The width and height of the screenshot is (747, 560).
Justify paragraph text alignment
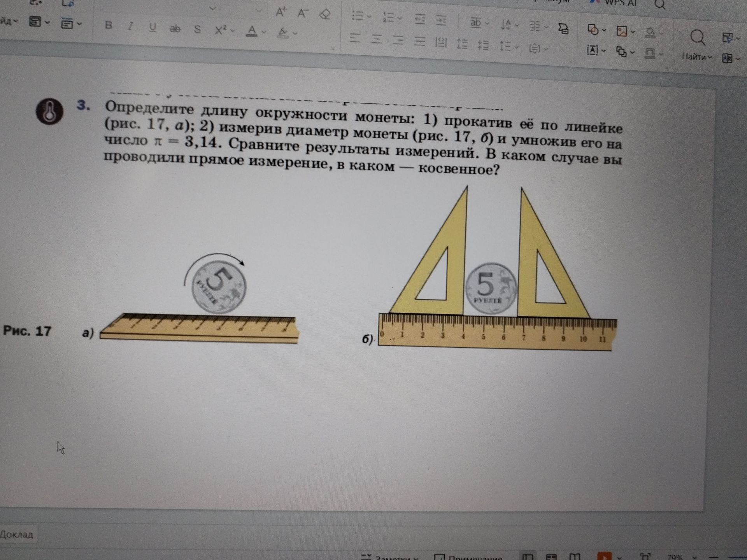tap(419, 40)
